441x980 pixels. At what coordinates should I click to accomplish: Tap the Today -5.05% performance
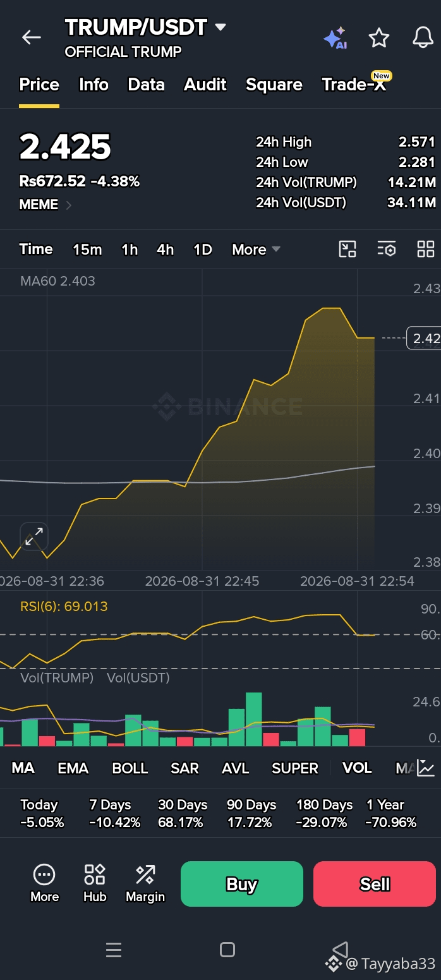(x=42, y=813)
